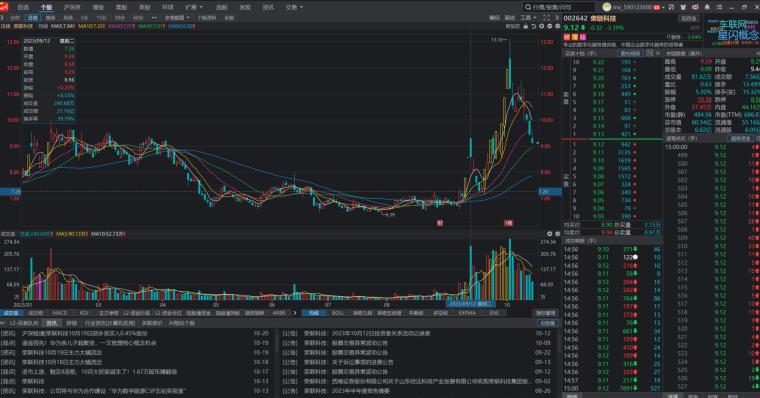The width and height of the screenshot is (760, 398).
Task: Expand the 工具 dropdown above the chart
Action: pos(528,18)
